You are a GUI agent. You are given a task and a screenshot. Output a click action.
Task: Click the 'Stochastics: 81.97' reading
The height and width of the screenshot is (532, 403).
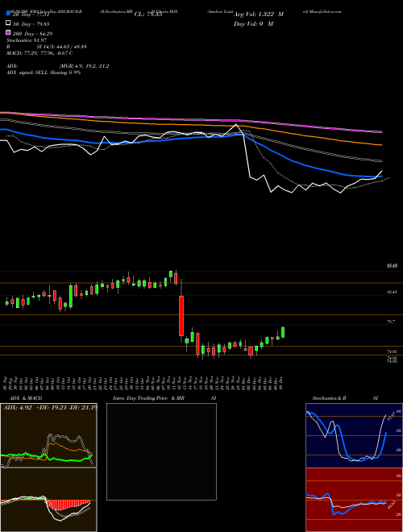[x=26, y=40]
